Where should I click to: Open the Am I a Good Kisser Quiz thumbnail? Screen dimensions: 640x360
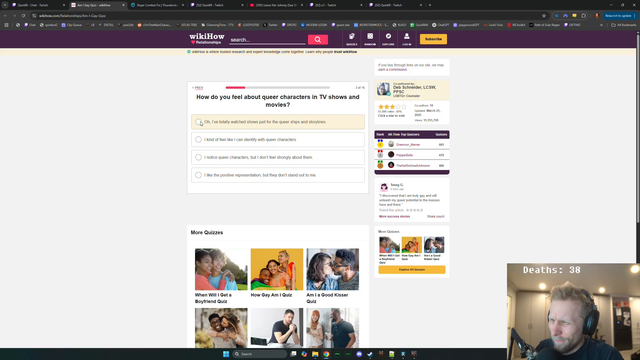point(333,269)
